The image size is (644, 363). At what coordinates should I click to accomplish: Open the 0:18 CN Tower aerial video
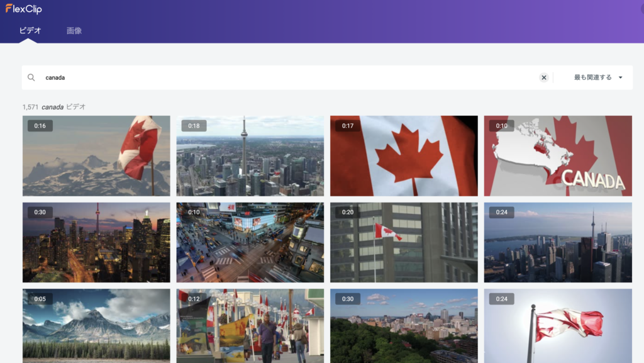(x=250, y=155)
